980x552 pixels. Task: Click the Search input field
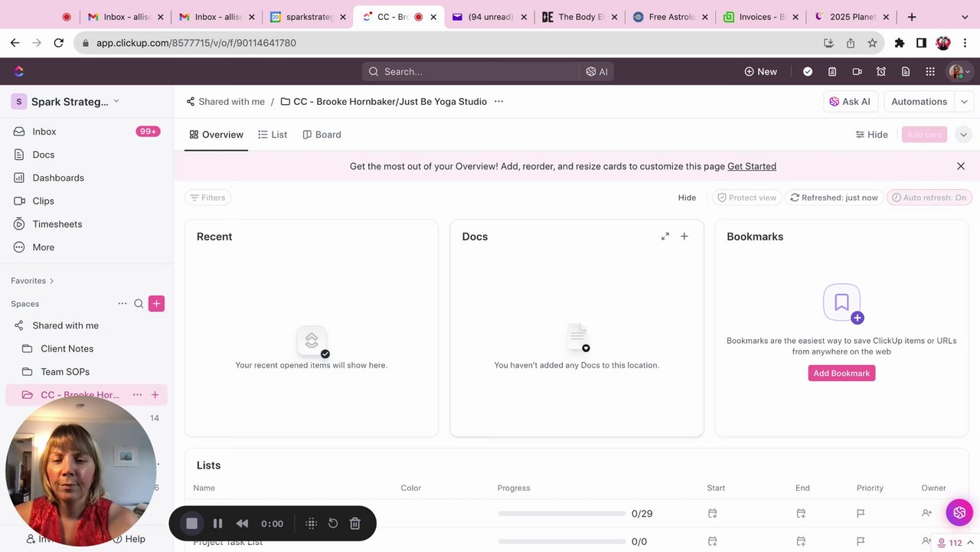[471, 71]
